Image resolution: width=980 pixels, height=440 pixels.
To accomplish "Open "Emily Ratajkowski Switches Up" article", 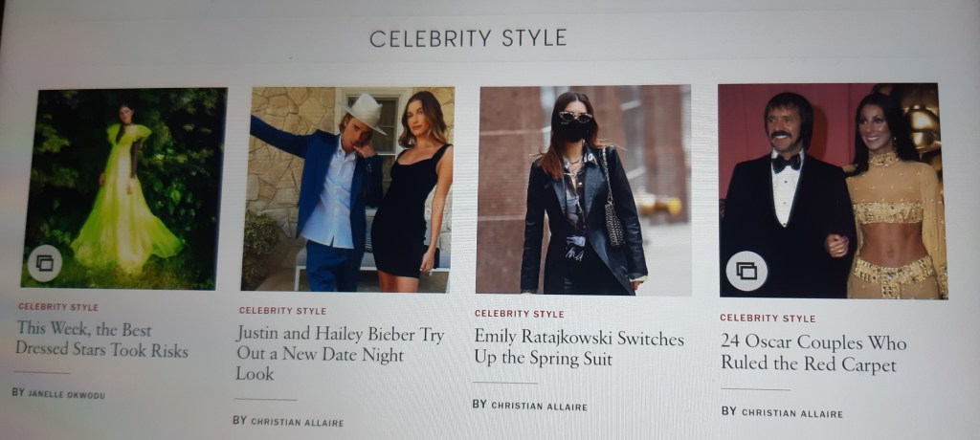I will click(x=579, y=348).
